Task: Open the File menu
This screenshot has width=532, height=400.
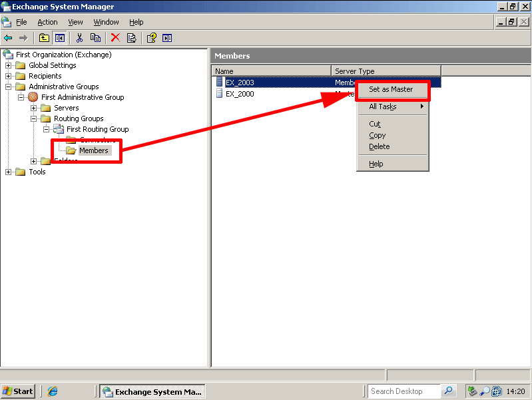Action: [x=21, y=22]
